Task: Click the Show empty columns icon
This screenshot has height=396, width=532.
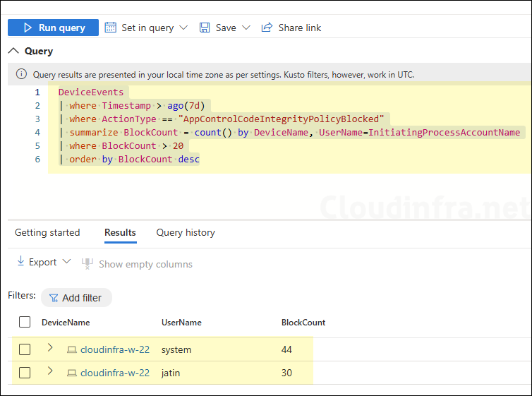Action: click(87, 264)
